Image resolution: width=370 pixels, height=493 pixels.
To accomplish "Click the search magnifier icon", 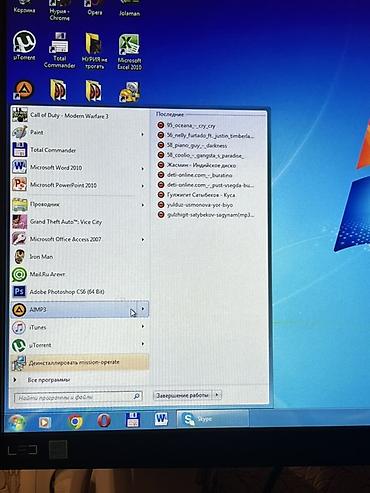I will coord(136,396).
